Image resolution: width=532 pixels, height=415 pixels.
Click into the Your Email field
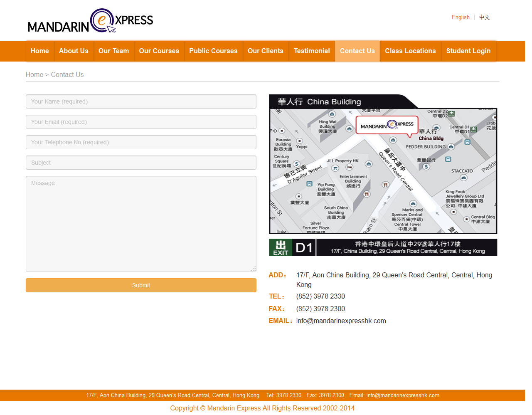pyautogui.click(x=141, y=122)
